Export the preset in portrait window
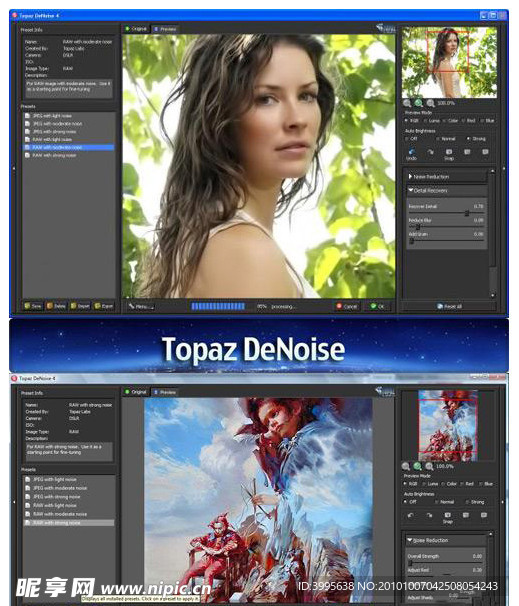Image resolution: width=519 pixels, height=606 pixels. click(x=104, y=306)
